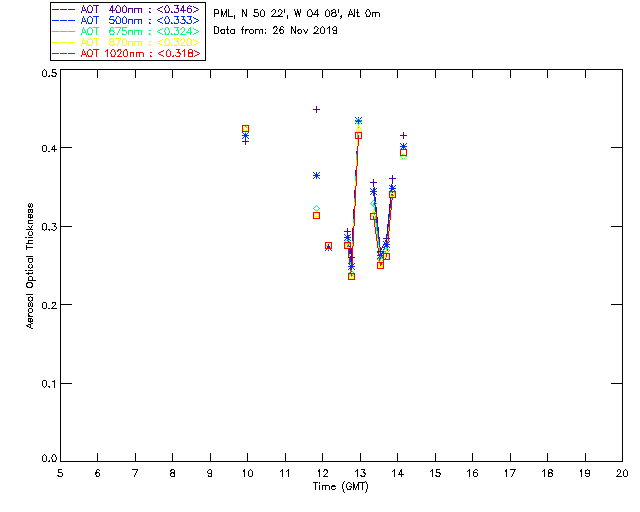Click the blue asterisk marker near 0.365

(x=316, y=176)
